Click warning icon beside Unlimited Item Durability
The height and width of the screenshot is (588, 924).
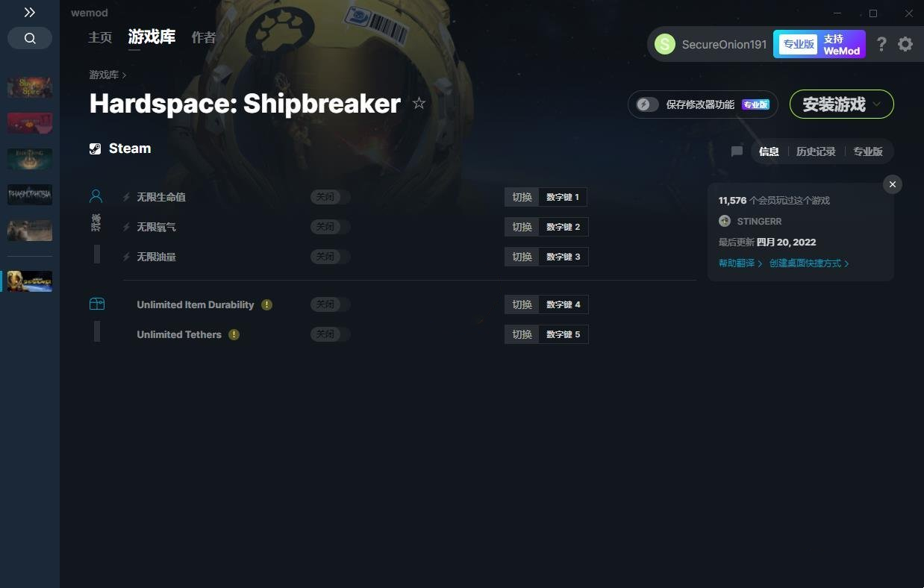click(267, 304)
